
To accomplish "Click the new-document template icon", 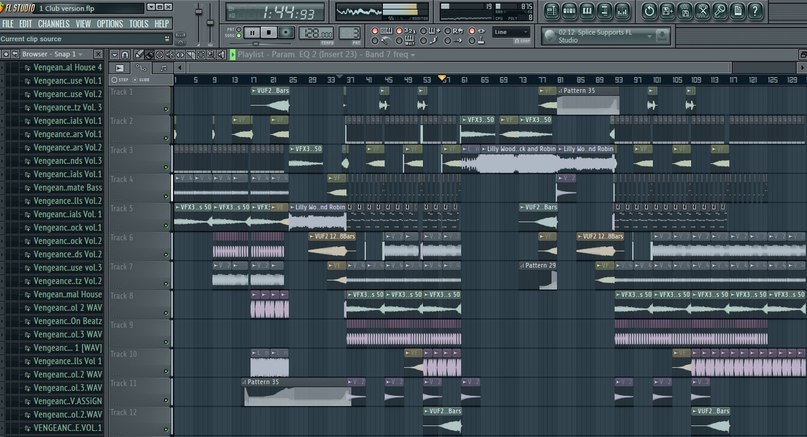I will click(x=737, y=11).
